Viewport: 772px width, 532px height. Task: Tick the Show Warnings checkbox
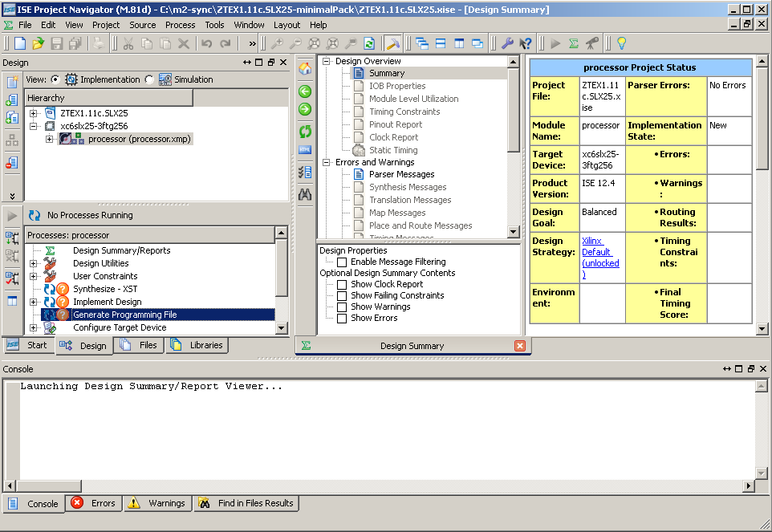(x=343, y=307)
